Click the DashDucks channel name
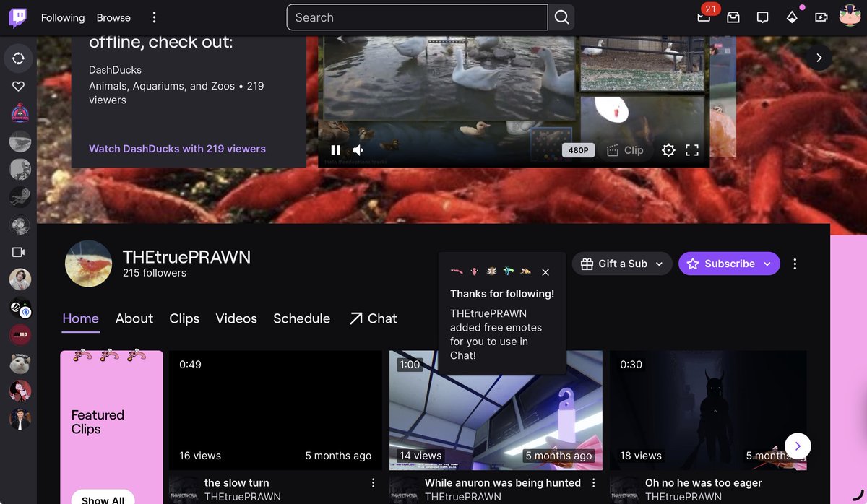Image resolution: width=867 pixels, height=504 pixels. point(115,70)
